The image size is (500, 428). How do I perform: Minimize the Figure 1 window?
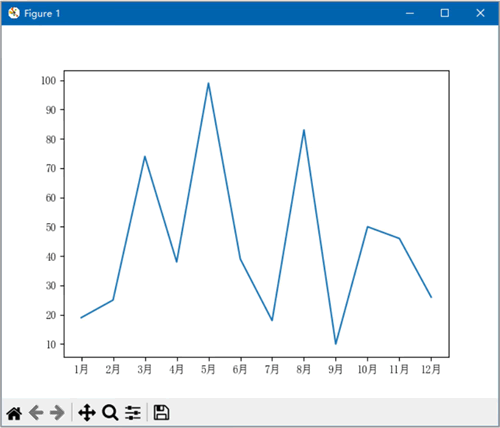[x=410, y=13]
